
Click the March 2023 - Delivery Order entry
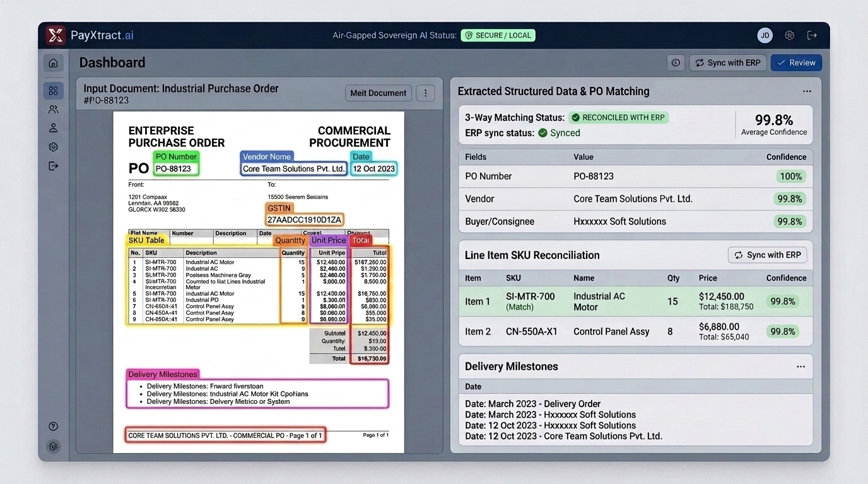[532, 404]
